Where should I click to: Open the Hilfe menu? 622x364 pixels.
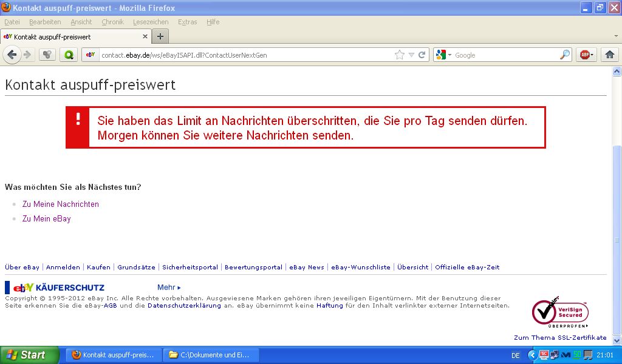[x=213, y=22]
